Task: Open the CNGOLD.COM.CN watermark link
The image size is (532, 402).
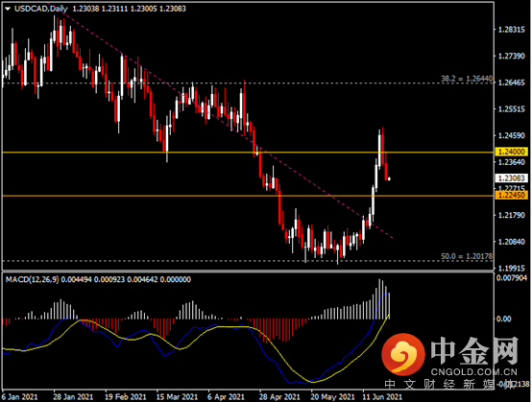Action: coord(474,372)
